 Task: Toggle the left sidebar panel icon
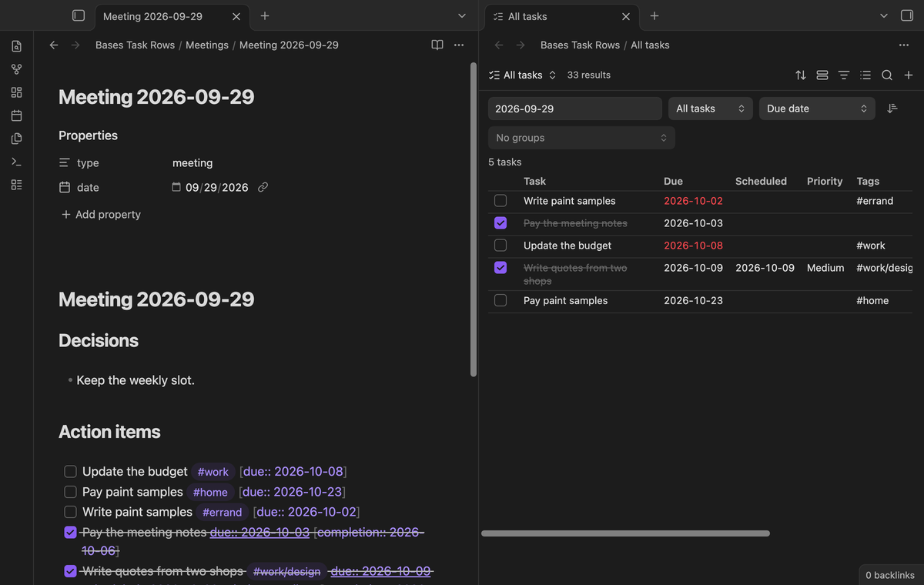coord(78,15)
